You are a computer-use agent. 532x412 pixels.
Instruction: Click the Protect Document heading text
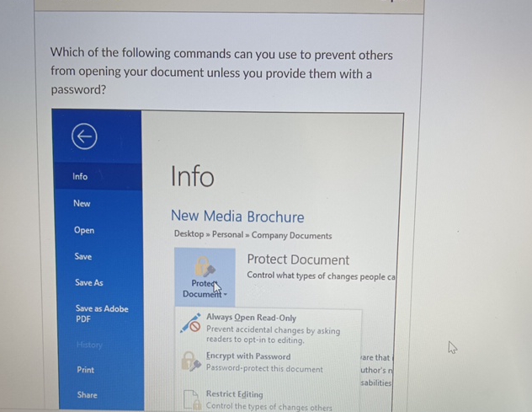pyautogui.click(x=298, y=260)
